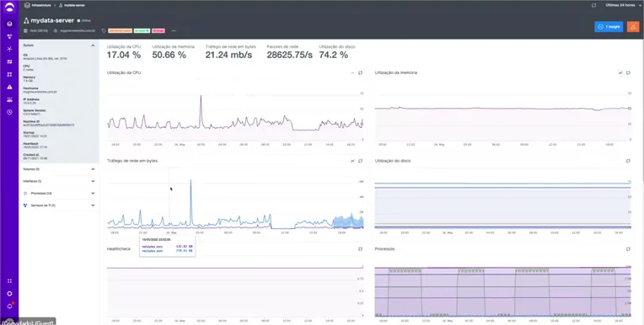Click the 28625.75/s Pacotes de rede metric
The image size is (644, 325).
click(x=290, y=51)
